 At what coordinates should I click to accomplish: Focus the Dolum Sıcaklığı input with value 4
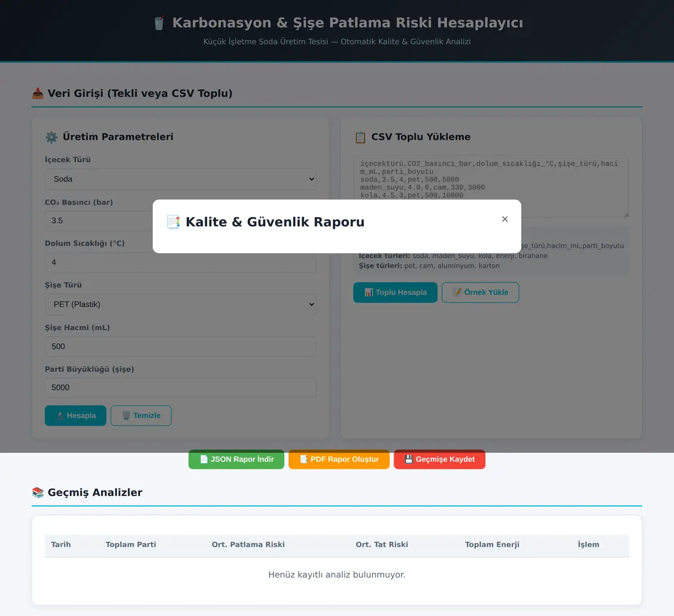(180, 262)
